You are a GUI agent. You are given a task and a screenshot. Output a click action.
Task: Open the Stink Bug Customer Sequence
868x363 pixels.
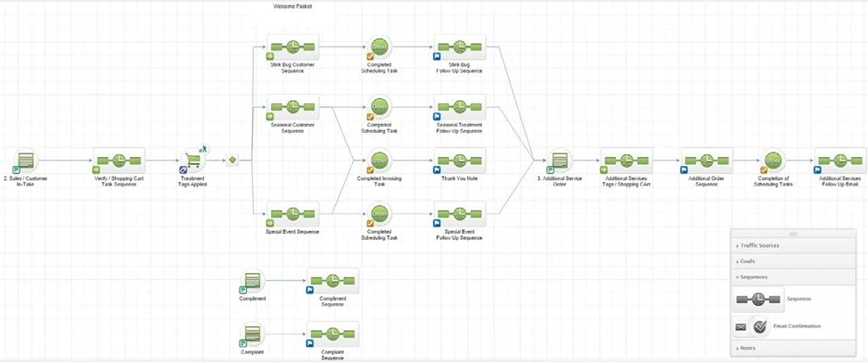point(293,47)
